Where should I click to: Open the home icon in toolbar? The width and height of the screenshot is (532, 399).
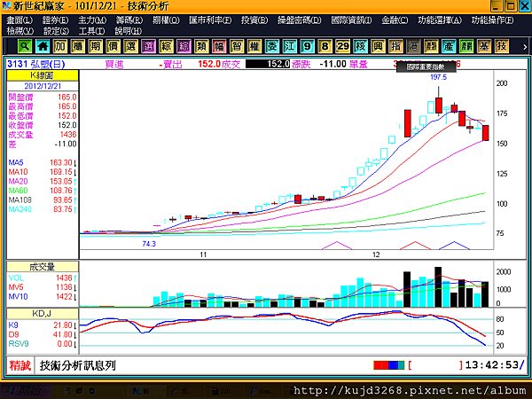tap(43, 46)
